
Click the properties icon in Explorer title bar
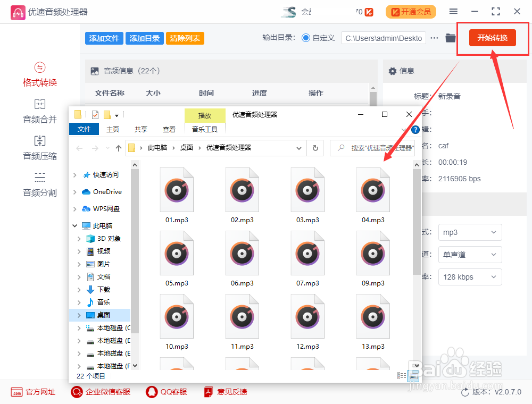coord(95,115)
